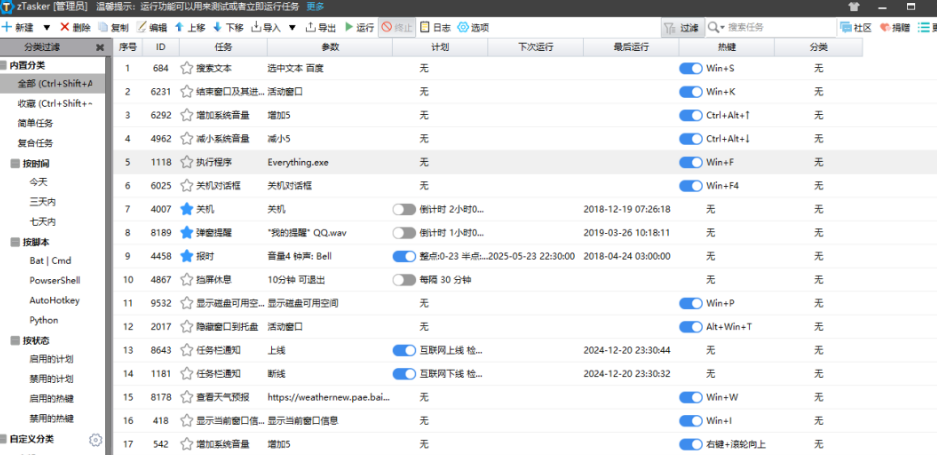
Task: Select 全部 category in sidebar
Action: 53,84
